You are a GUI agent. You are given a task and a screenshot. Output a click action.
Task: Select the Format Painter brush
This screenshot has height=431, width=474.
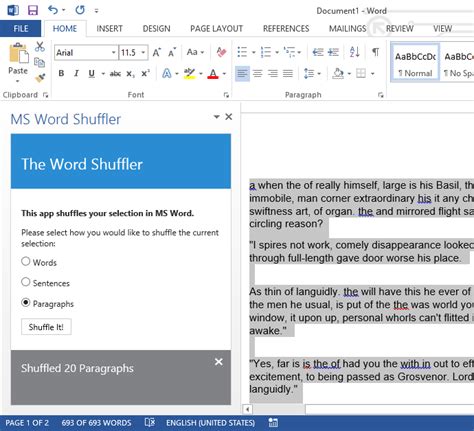coord(40,78)
